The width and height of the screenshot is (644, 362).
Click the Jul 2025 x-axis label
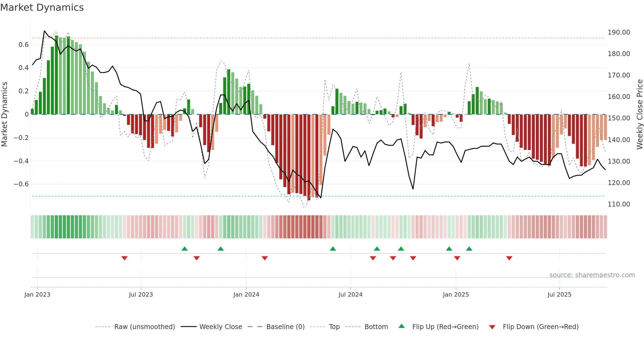point(559,294)
